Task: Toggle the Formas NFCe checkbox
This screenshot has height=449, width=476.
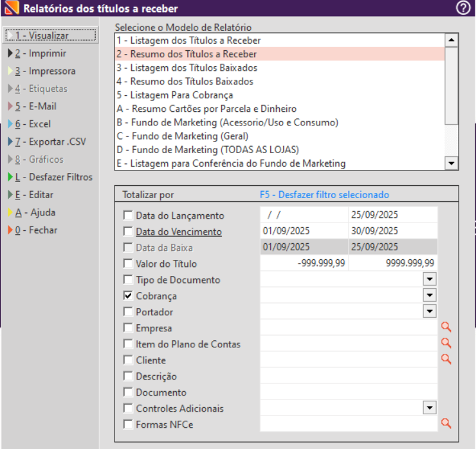Action: pos(128,425)
